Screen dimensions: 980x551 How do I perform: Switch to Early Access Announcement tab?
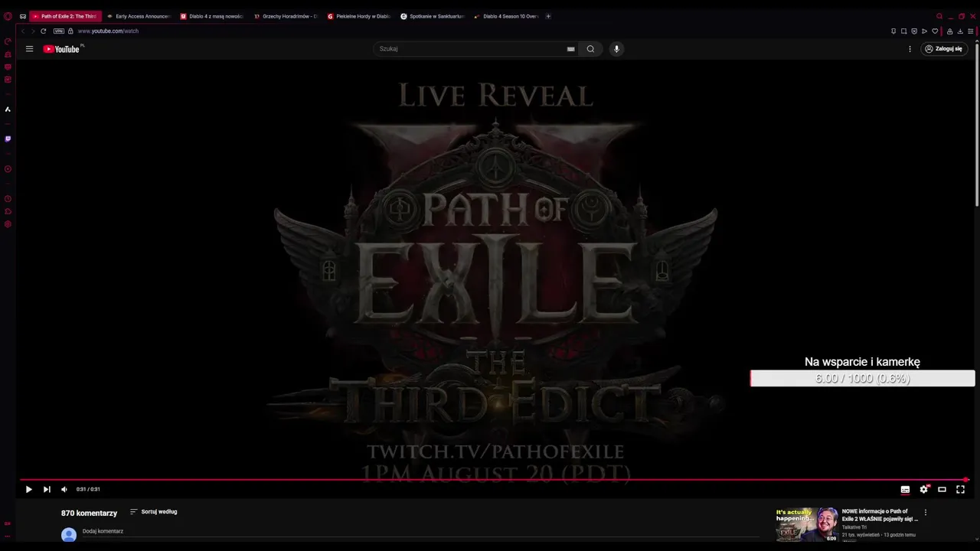click(139, 16)
